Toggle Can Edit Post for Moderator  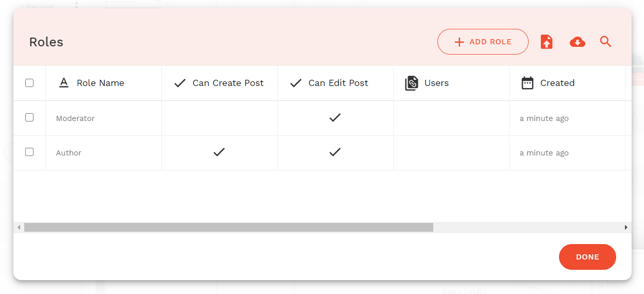click(335, 118)
